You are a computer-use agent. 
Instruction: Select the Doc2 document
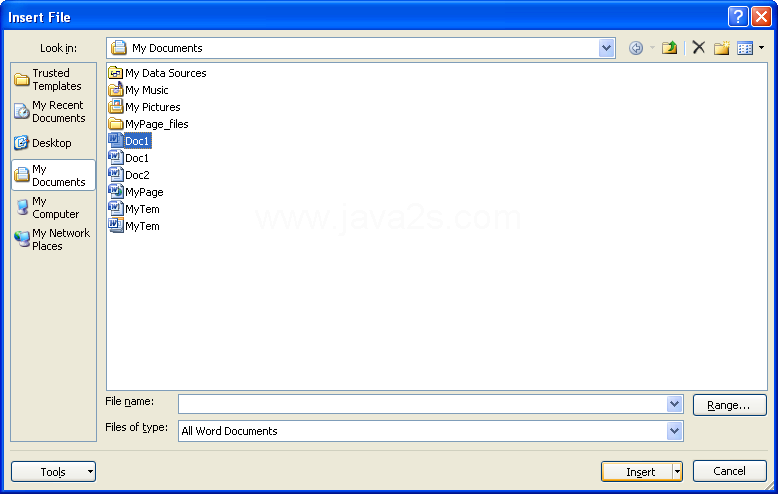pos(129,175)
